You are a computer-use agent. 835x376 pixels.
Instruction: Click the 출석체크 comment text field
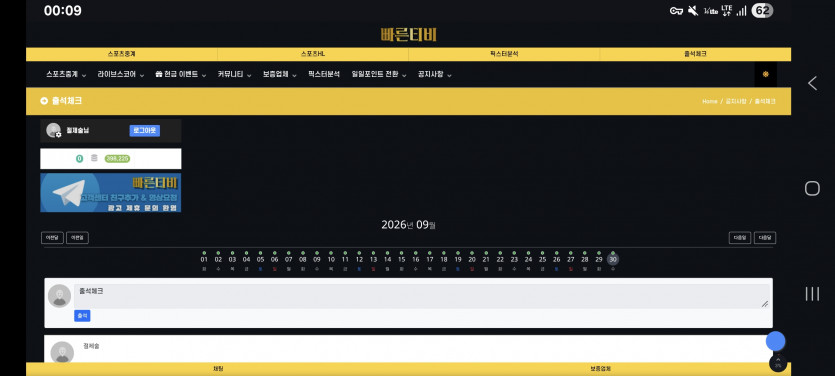(422, 296)
